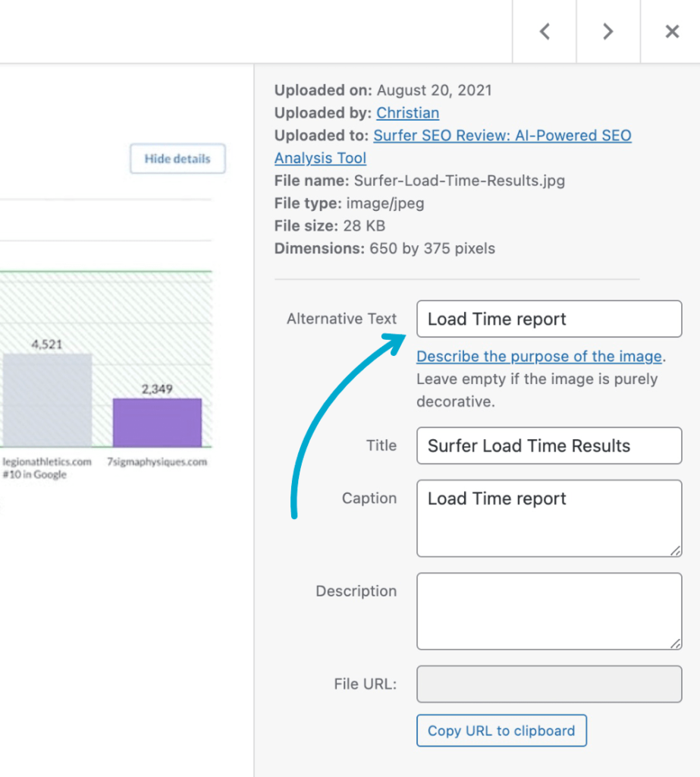The width and height of the screenshot is (700, 777).
Task: Close the attachment details dialog
Action: coord(671,31)
